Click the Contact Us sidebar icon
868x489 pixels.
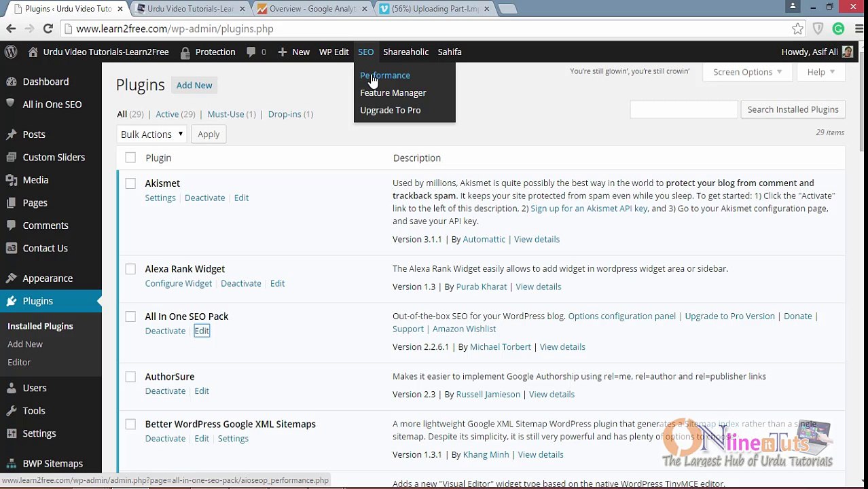(11, 248)
